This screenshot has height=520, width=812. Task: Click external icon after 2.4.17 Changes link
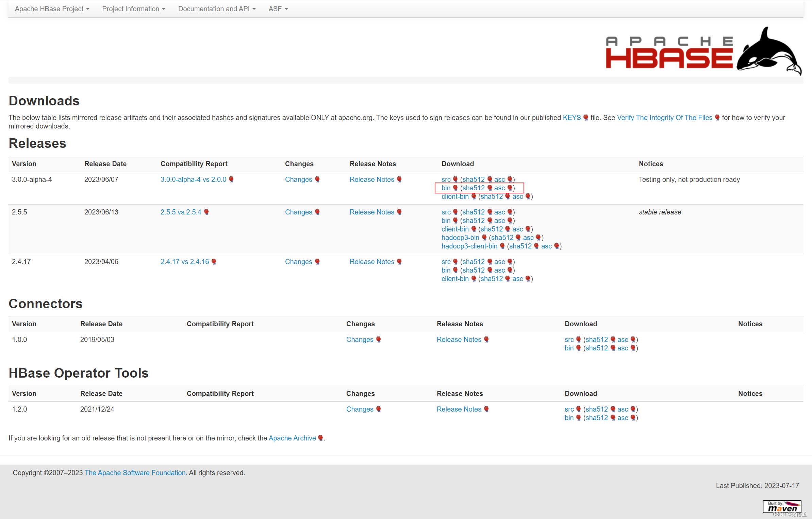[x=317, y=262]
